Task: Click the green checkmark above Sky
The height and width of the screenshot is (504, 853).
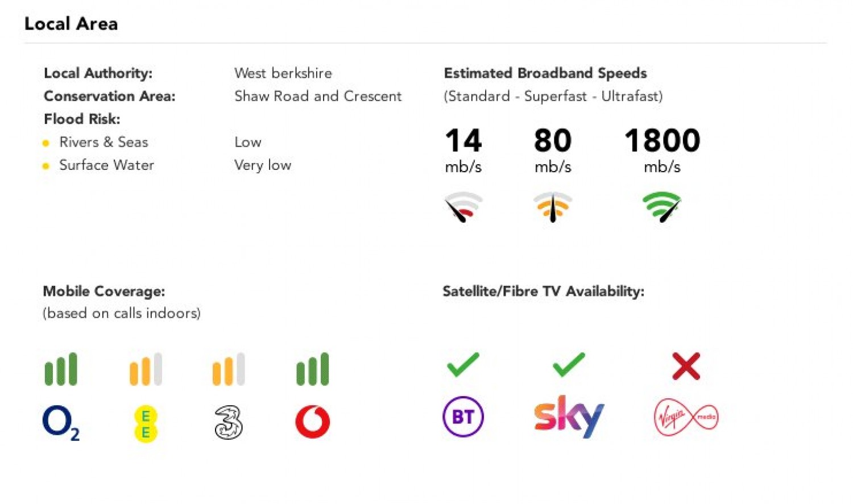Action: (569, 365)
